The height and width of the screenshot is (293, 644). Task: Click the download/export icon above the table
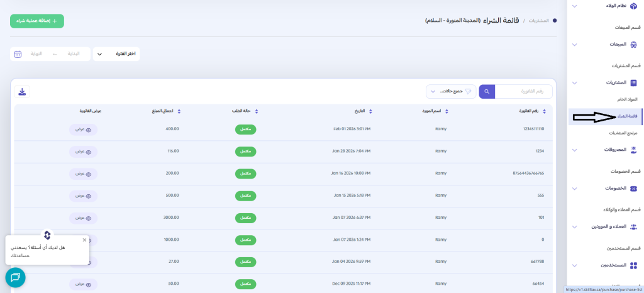22,92
